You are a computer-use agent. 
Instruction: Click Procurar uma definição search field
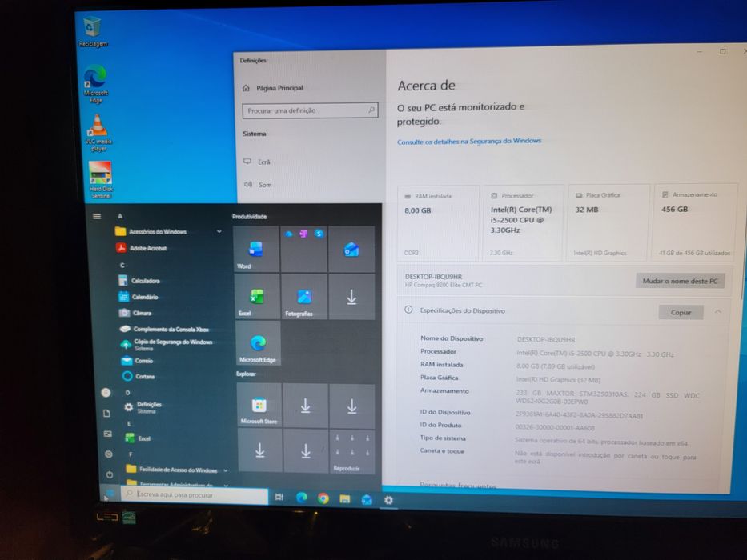point(310,110)
